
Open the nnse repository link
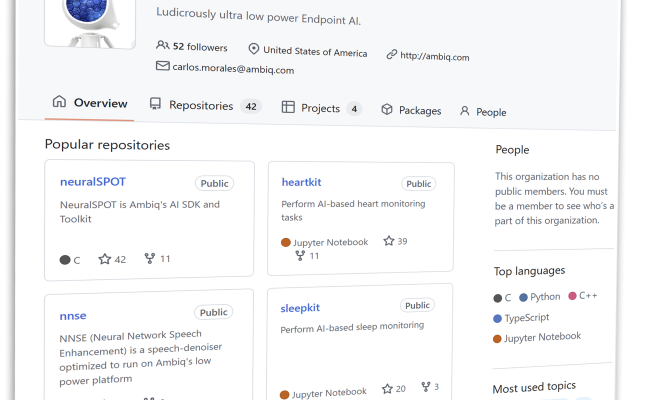(73, 315)
